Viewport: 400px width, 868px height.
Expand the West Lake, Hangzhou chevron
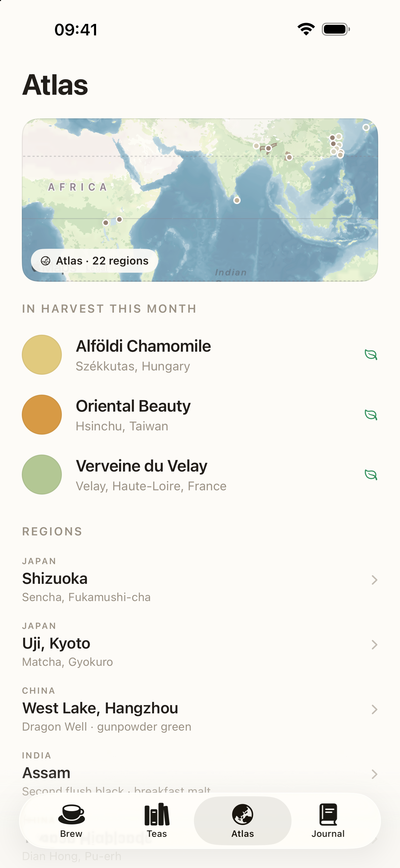click(374, 709)
